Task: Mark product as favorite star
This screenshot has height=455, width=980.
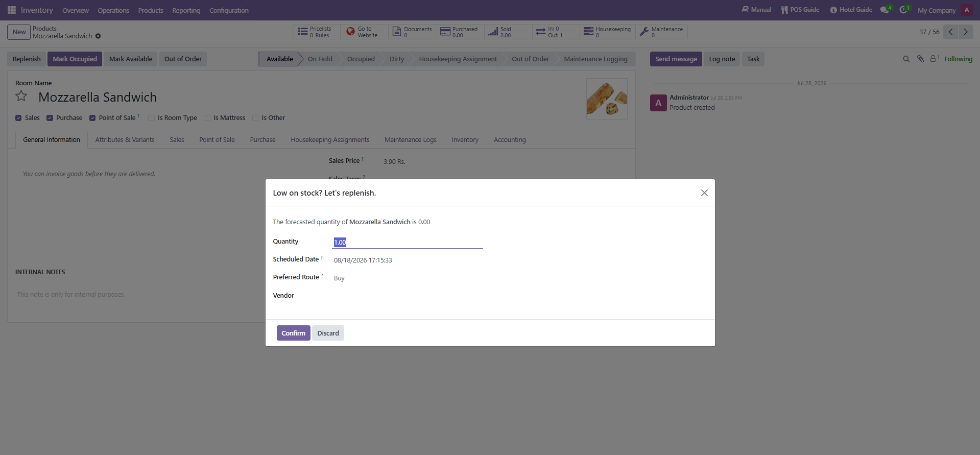Action: pyautogui.click(x=21, y=96)
